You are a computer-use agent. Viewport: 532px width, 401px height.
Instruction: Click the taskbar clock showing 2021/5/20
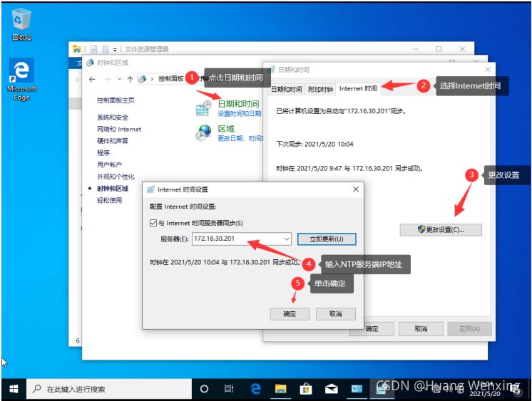tap(485, 389)
